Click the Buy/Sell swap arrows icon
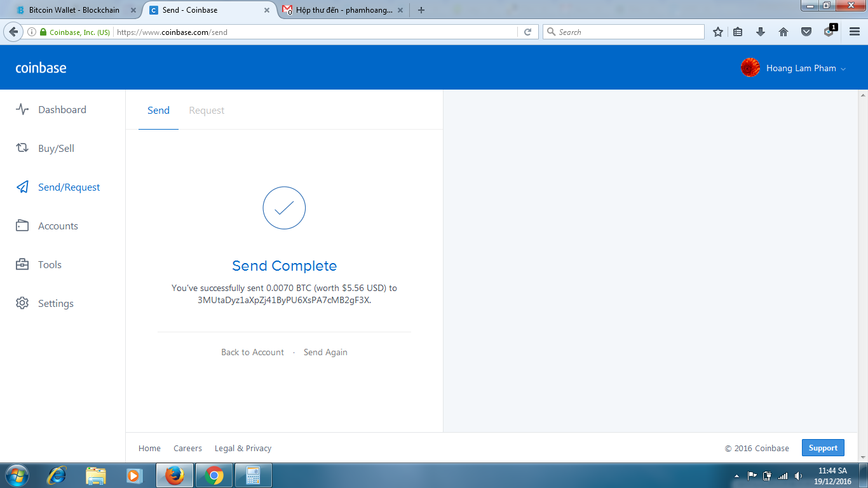This screenshot has height=488, width=868. coord(22,148)
